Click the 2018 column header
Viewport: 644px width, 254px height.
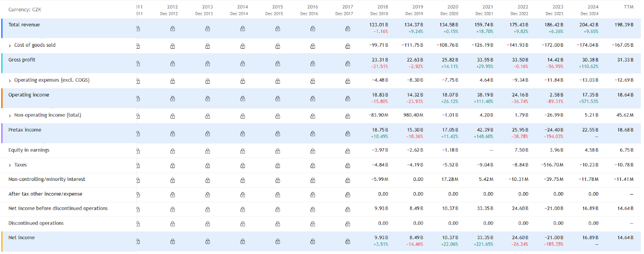380,10
